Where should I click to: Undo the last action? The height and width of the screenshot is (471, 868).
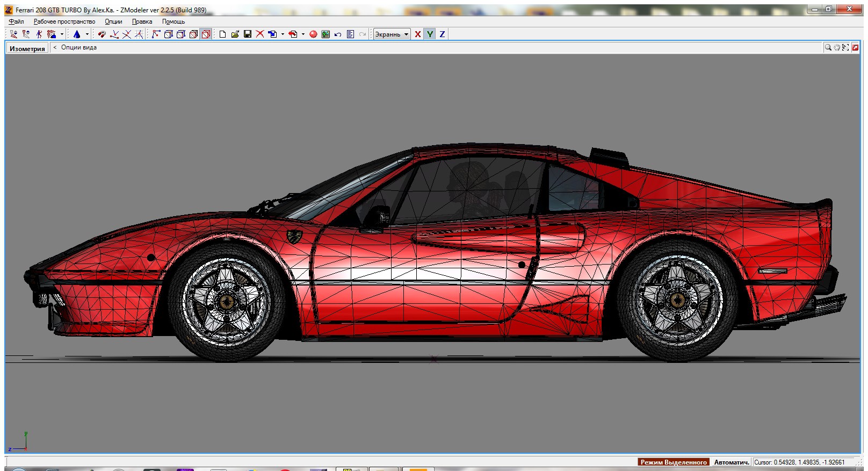coord(338,34)
